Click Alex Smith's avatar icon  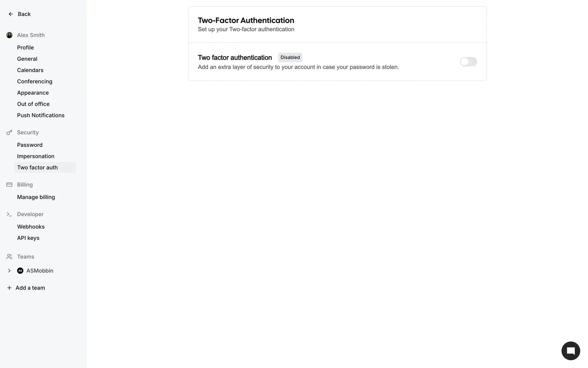(9, 35)
